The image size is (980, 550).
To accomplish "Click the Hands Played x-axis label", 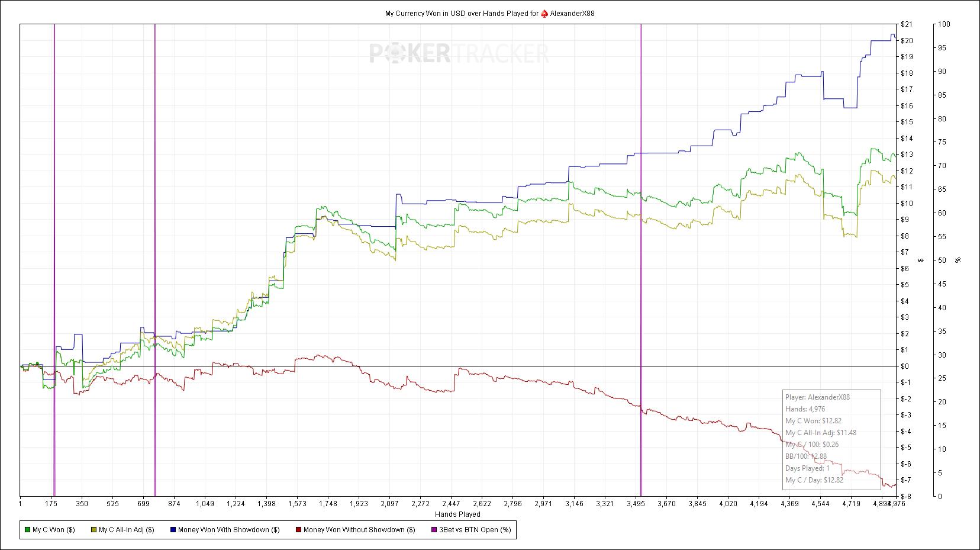I will [x=457, y=514].
